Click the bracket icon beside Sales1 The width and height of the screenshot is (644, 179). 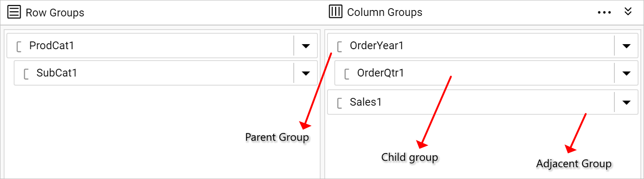pyautogui.click(x=340, y=102)
